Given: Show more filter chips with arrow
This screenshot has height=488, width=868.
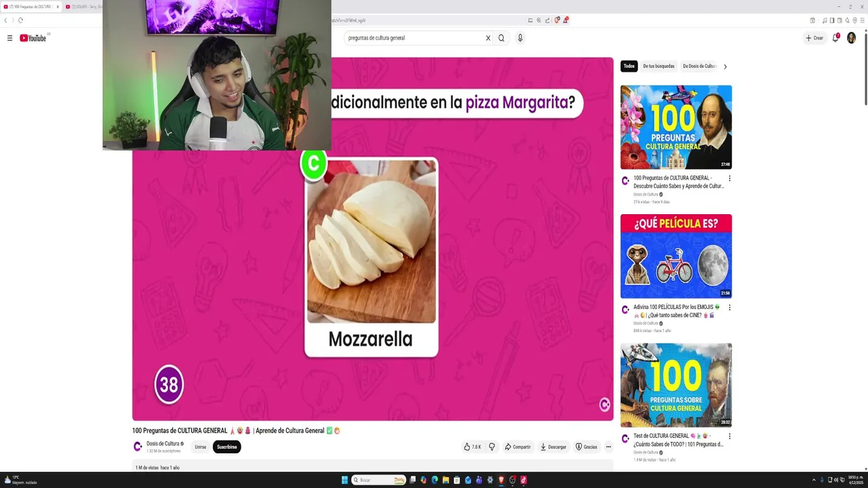Looking at the screenshot, I should [x=725, y=66].
